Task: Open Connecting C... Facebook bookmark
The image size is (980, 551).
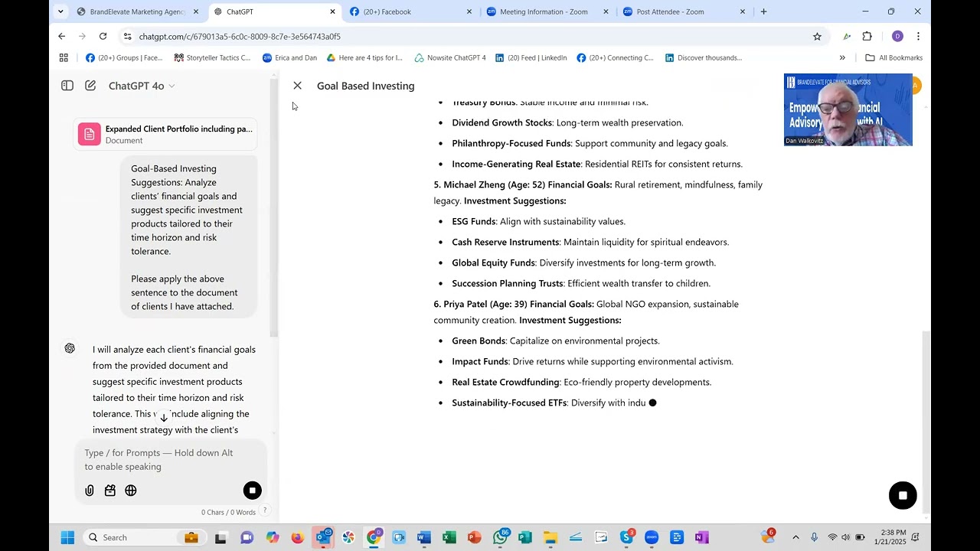Action: pos(616,57)
